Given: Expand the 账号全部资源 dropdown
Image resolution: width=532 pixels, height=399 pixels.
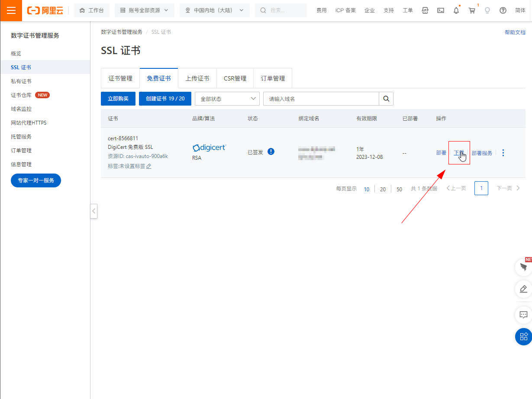Looking at the screenshot, I should pyautogui.click(x=144, y=10).
